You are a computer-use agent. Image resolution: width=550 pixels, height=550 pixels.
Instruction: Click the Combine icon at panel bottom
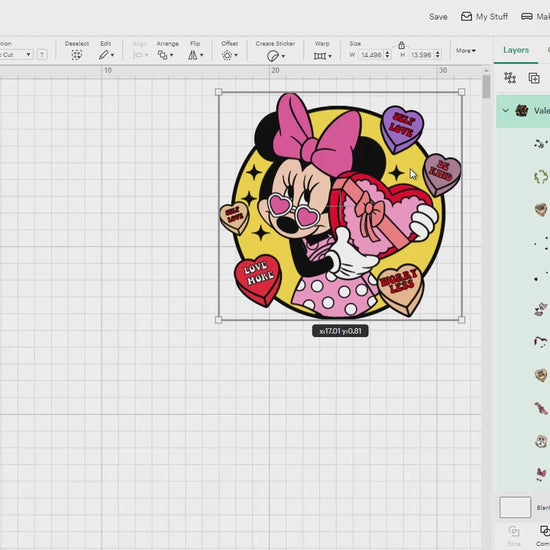(x=544, y=531)
